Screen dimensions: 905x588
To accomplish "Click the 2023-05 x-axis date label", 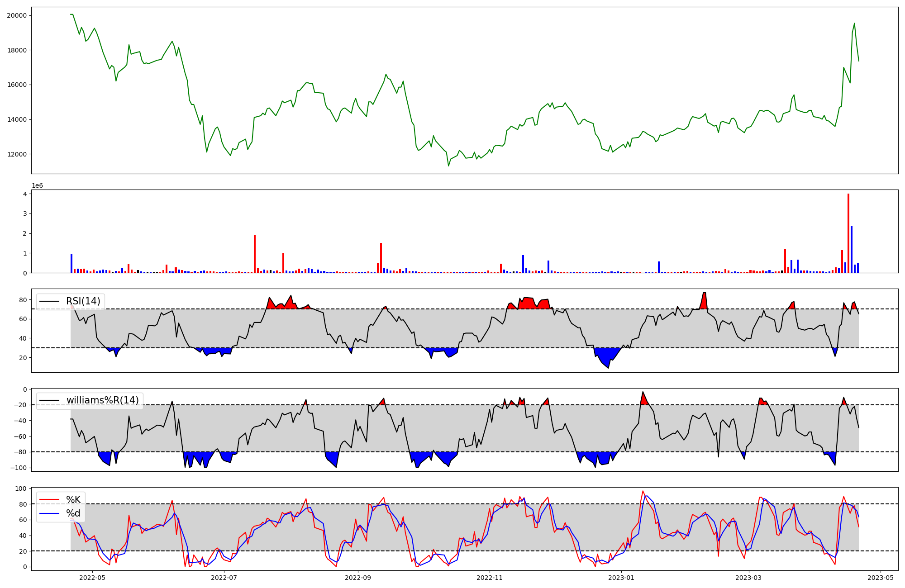I will 881,578.
